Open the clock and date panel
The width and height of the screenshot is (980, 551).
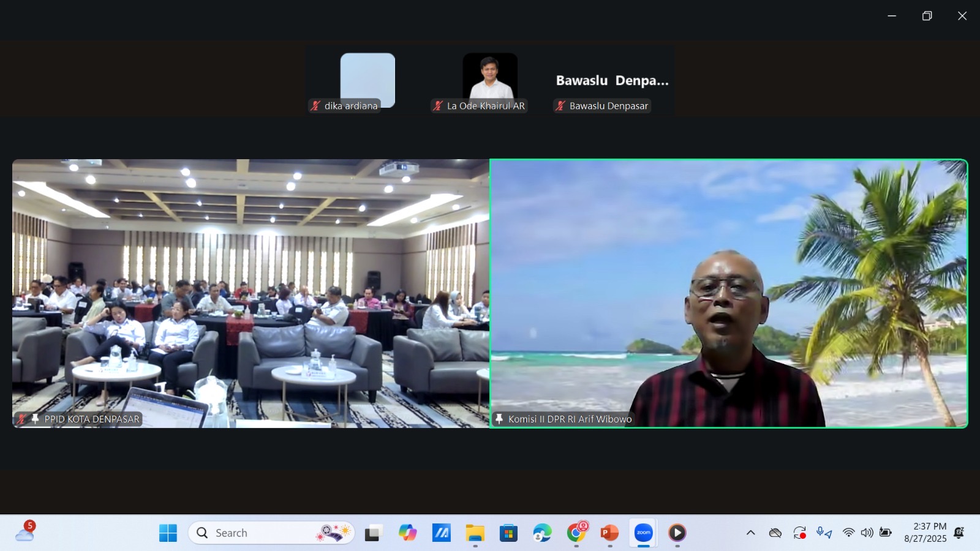(925, 533)
